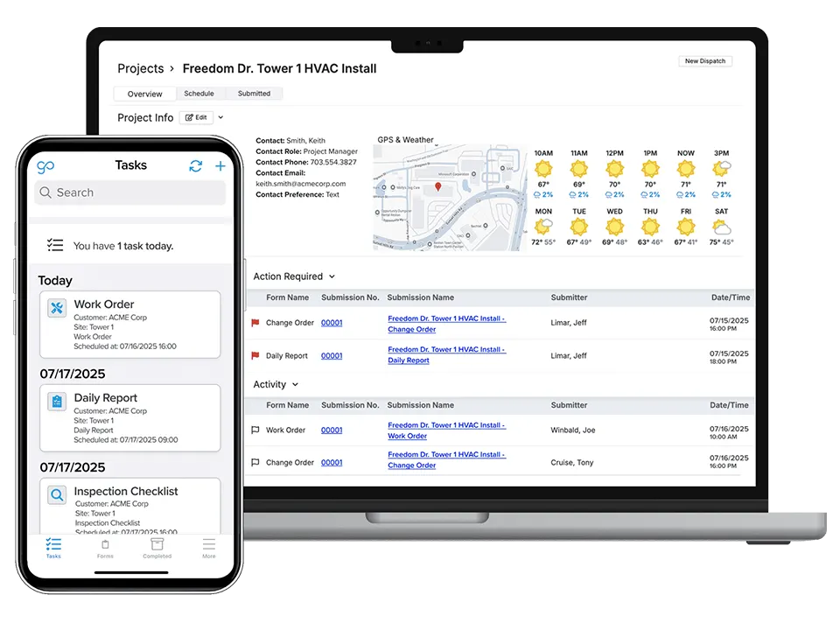
Task: Click the Search field in Tasks
Action: click(x=129, y=192)
